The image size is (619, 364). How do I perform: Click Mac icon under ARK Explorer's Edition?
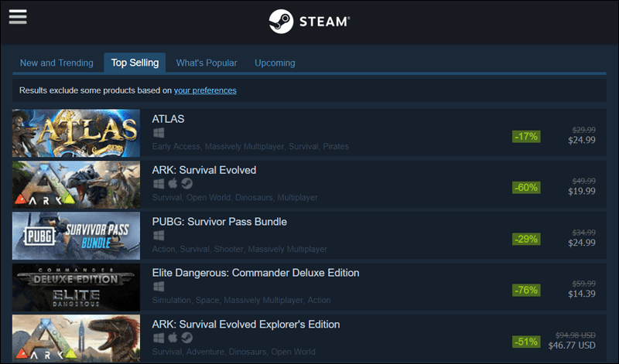pyautogui.click(x=173, y=338)
